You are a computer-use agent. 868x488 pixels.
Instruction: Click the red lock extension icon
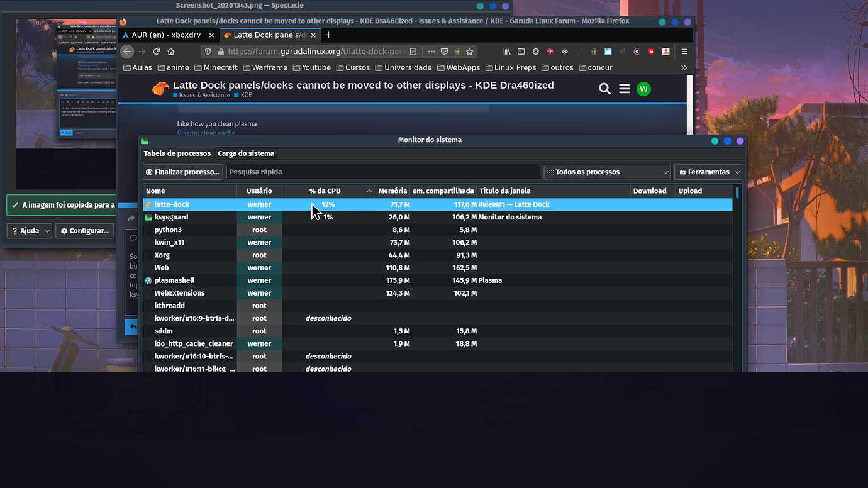(651, 52)
